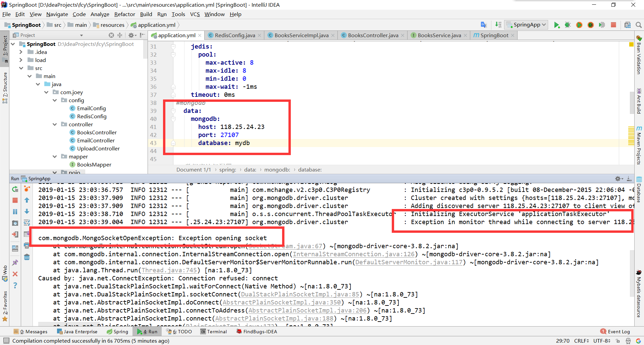
Task: Switch to the RedisConfig.java tab
Action: click(x=234, y=35)
